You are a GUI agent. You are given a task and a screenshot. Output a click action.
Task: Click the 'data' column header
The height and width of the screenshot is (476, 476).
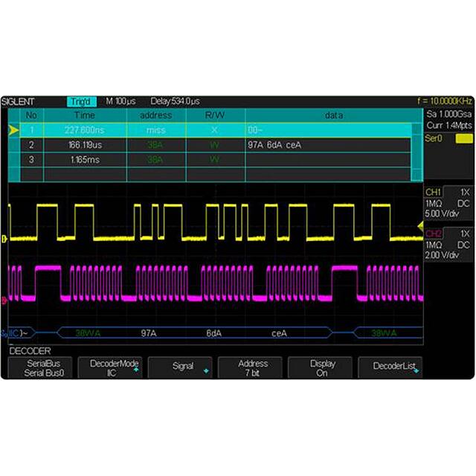click(x=334, y=115)
